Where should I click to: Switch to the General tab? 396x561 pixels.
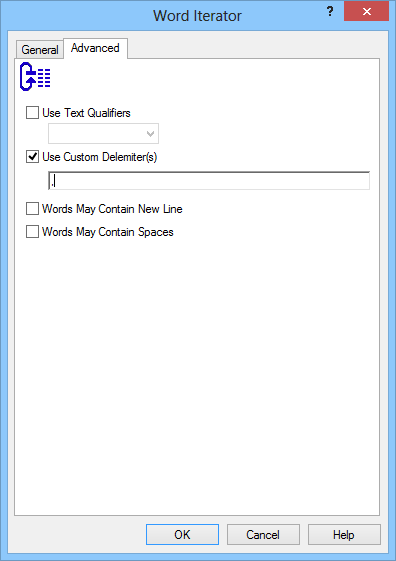(x=40, y=49)
